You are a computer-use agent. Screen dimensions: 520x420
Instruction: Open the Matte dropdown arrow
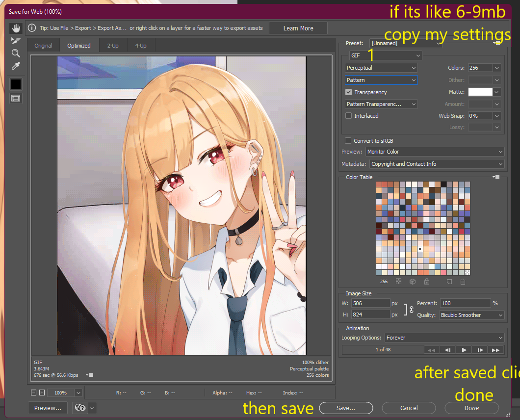tap(496, 92)
